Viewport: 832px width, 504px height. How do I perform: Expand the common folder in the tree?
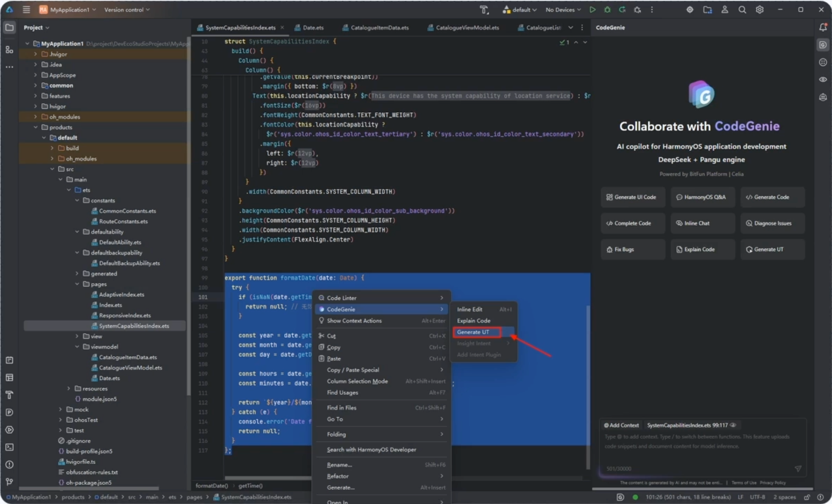coord(36,85)
